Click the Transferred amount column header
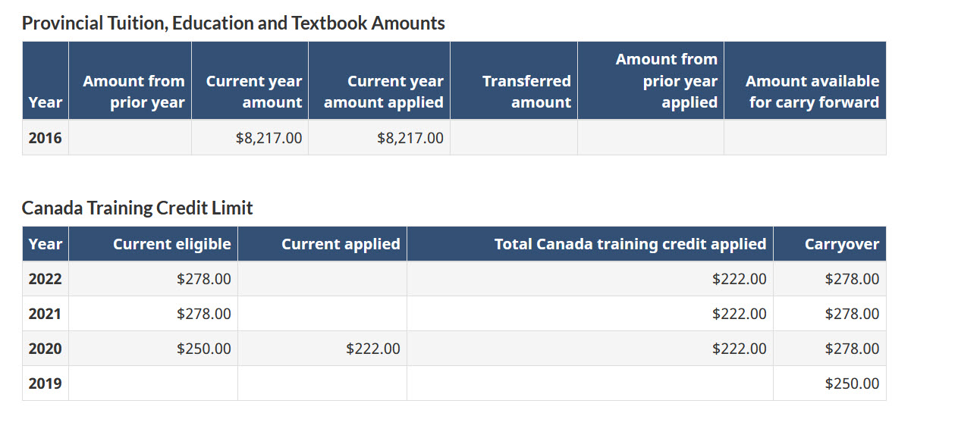The width and height of the screenshot is (980, 435). pos(514,81)
